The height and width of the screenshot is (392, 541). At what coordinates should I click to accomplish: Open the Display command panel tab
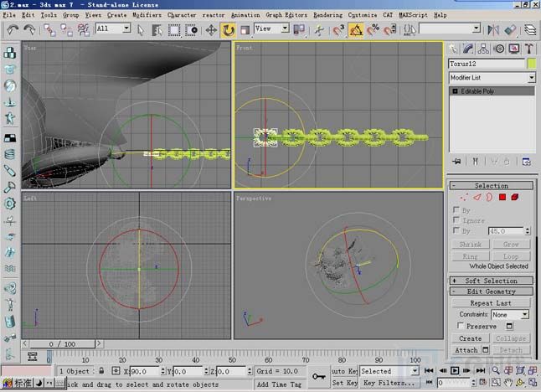[x=514, y=49]
